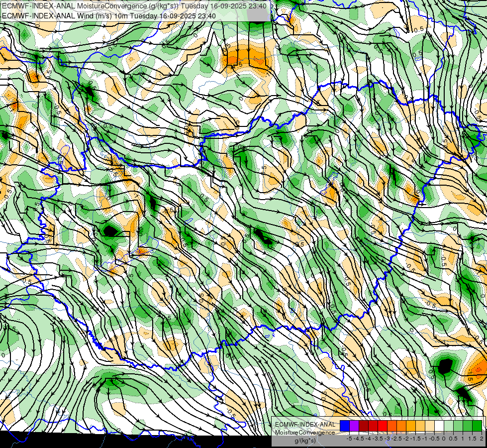Click the white legend swatch between -0.5 and 0
The height and width of the screenshot is (448, 487).
coord(439,426)
